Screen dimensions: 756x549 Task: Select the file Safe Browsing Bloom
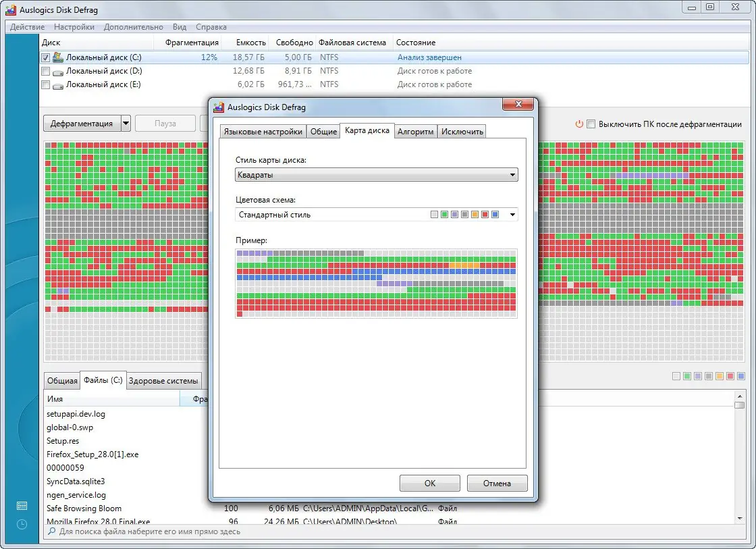point(84,508)
